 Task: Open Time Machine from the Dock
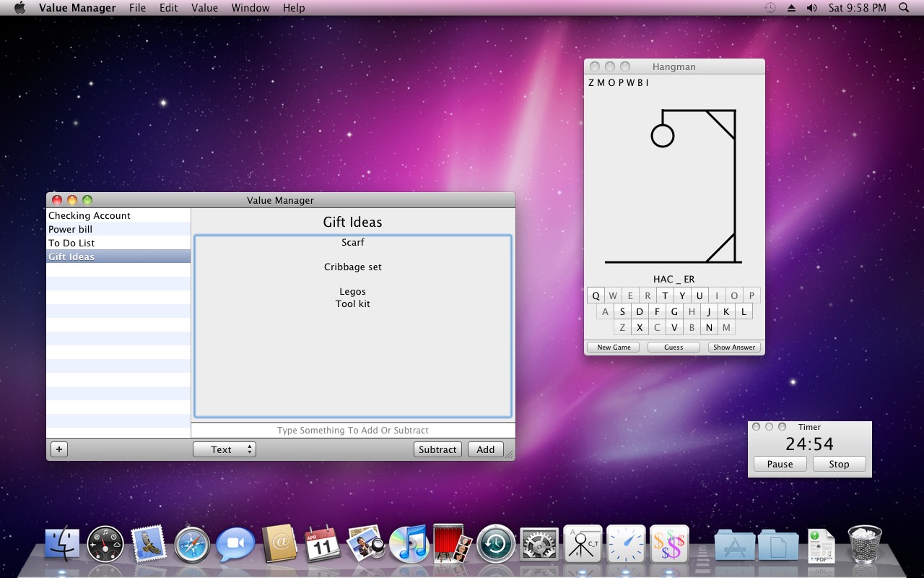point(496,544)
